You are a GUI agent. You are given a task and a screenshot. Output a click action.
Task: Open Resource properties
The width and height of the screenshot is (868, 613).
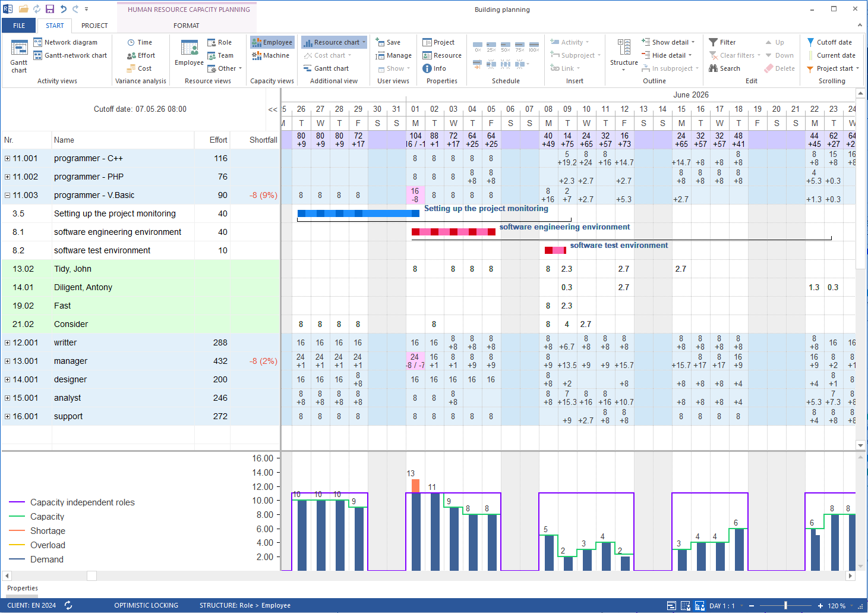coord(442,55)
